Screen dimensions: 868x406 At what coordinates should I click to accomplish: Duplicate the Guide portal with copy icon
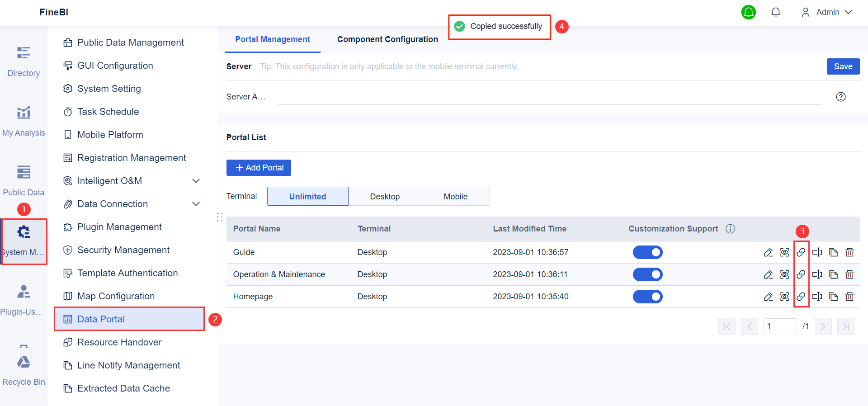point(833,252)
